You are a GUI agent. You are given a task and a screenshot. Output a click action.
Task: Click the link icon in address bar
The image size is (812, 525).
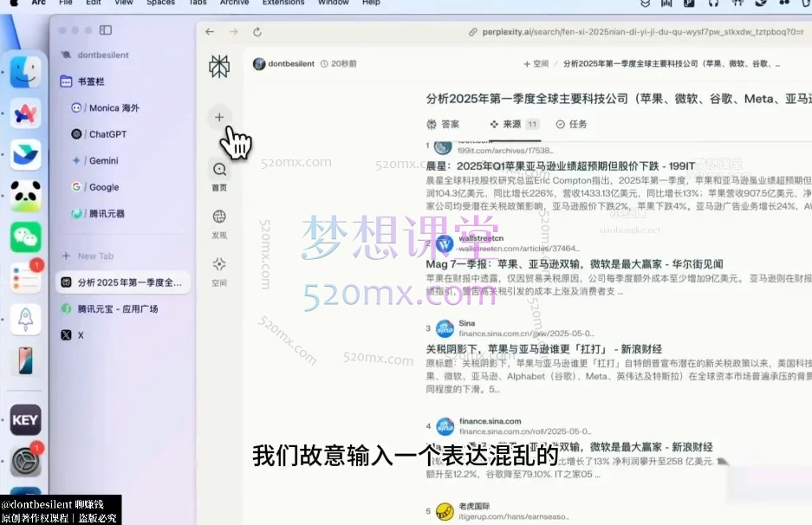473,32
